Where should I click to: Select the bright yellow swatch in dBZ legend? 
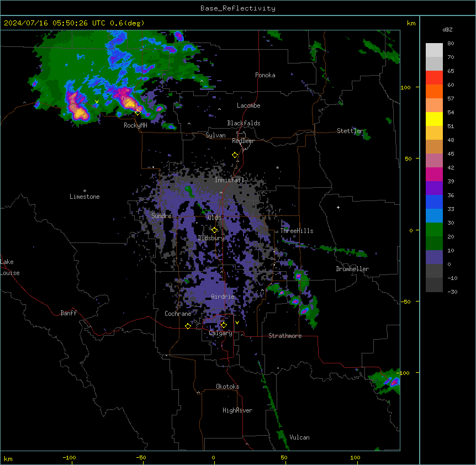434,119
